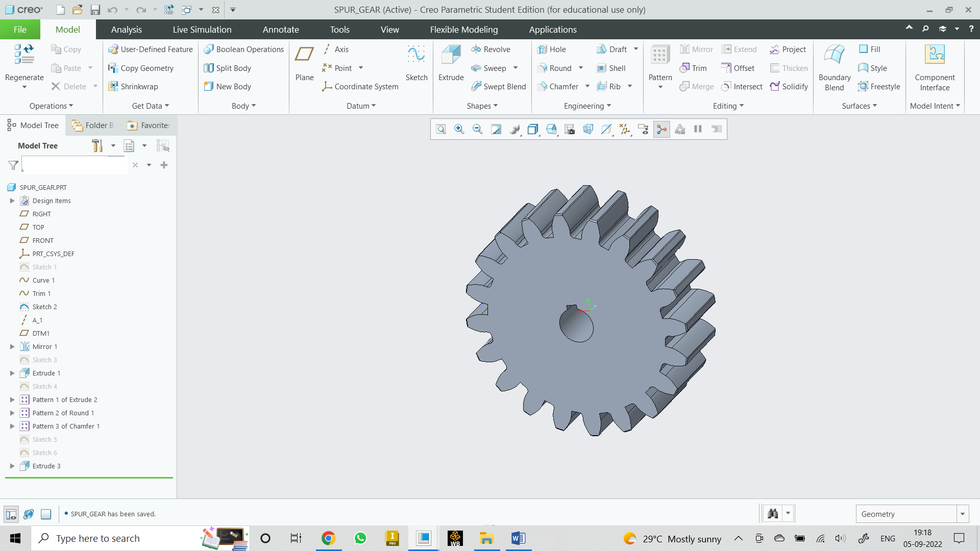Switch to the Folder Browser tab
The width and height of the screenshot is (980, 551).
pos(93,126)
